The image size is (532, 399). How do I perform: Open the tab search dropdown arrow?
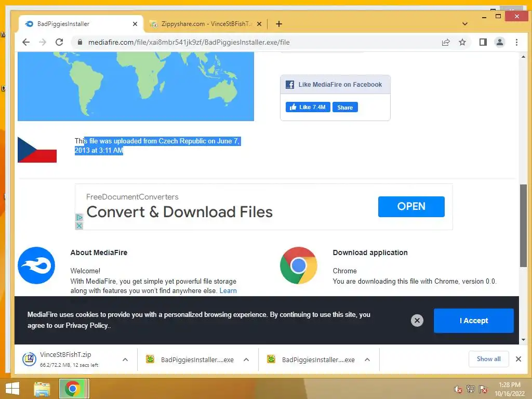[465, 24]
